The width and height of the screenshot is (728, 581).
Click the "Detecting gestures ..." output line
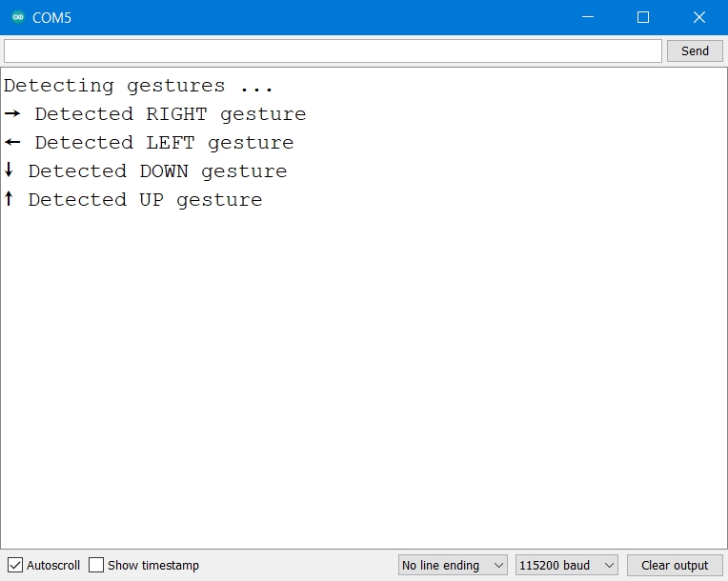(138, 86)
